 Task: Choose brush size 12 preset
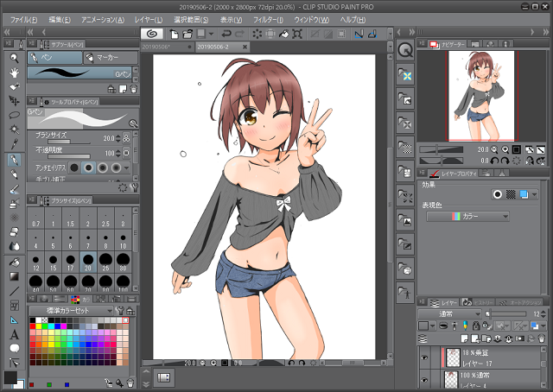coord(35,262)
